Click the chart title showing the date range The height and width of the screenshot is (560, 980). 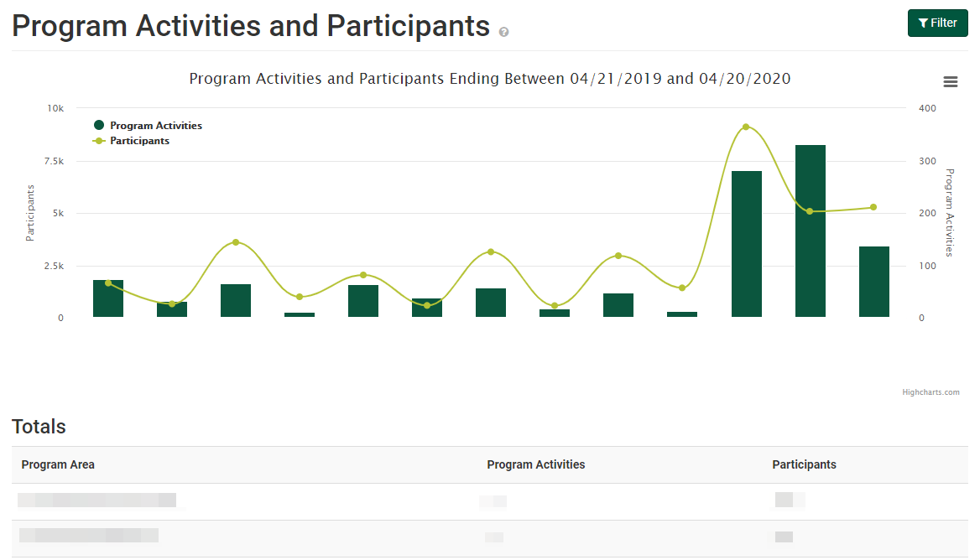click(x=488, y=78)
